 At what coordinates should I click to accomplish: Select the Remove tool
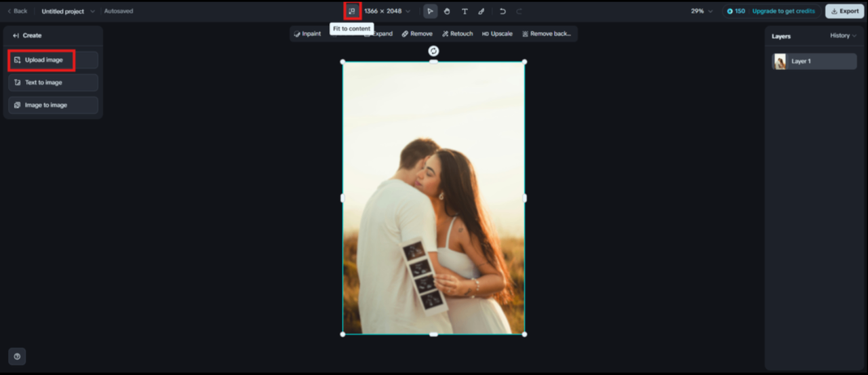tap(416, 34)
